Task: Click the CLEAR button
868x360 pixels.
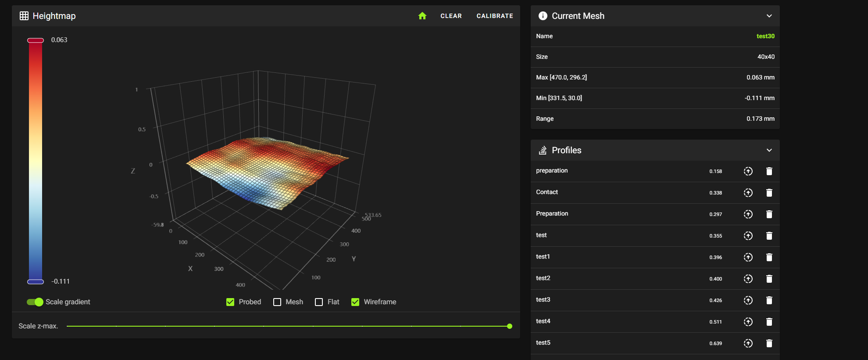Action: pyautogui.click(x=451, y=16)
